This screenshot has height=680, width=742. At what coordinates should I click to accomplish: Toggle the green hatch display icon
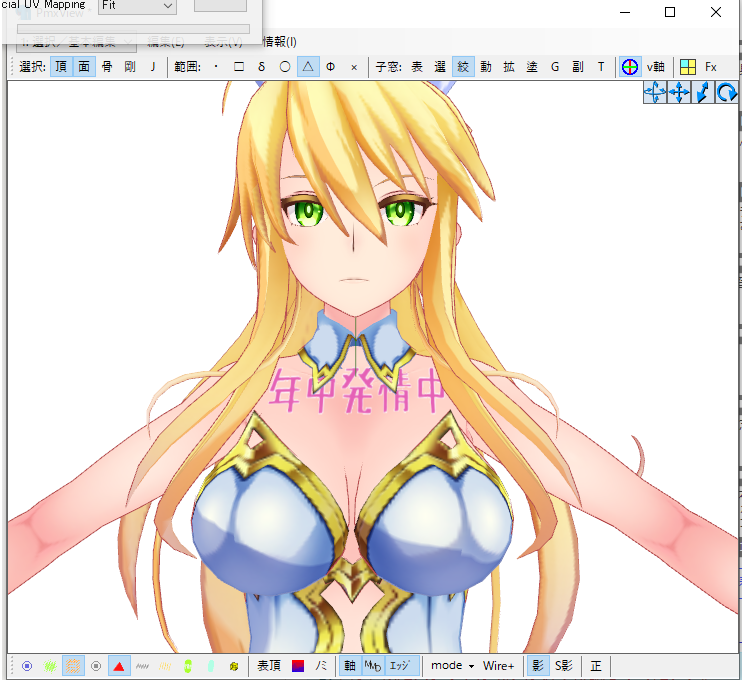point(50,666)
